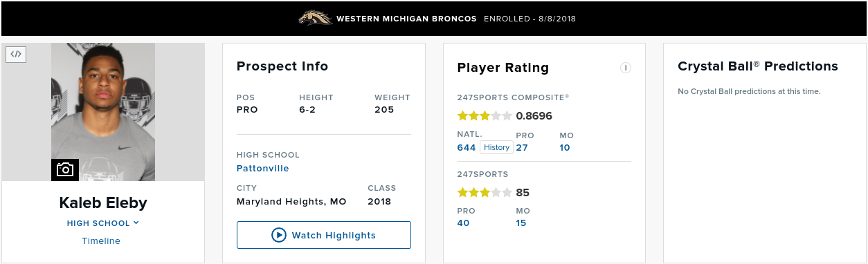Expand the High School dropdown

click(103, 223)
